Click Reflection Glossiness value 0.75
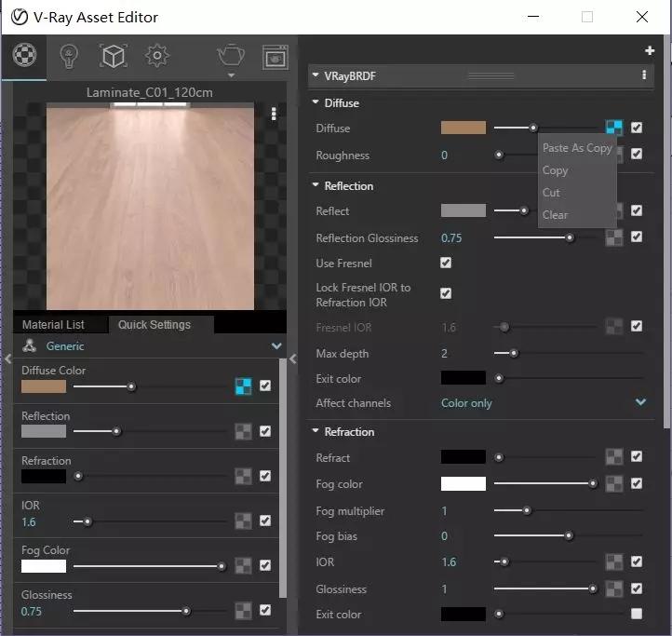This screenshot has height=636, width=672. pos(451,238)
